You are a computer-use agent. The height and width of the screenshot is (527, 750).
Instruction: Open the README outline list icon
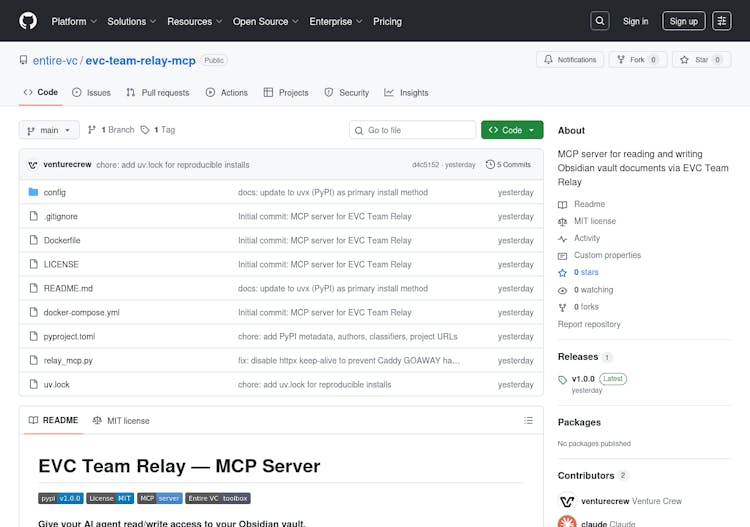click(528, 421)
